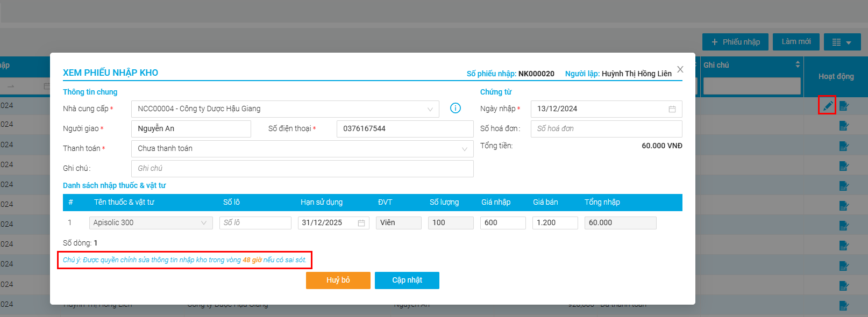Image resolution: width=868 pixels, height=317 pixels.
Task: Click the Số hoá đơn input field
Action: 606,129
